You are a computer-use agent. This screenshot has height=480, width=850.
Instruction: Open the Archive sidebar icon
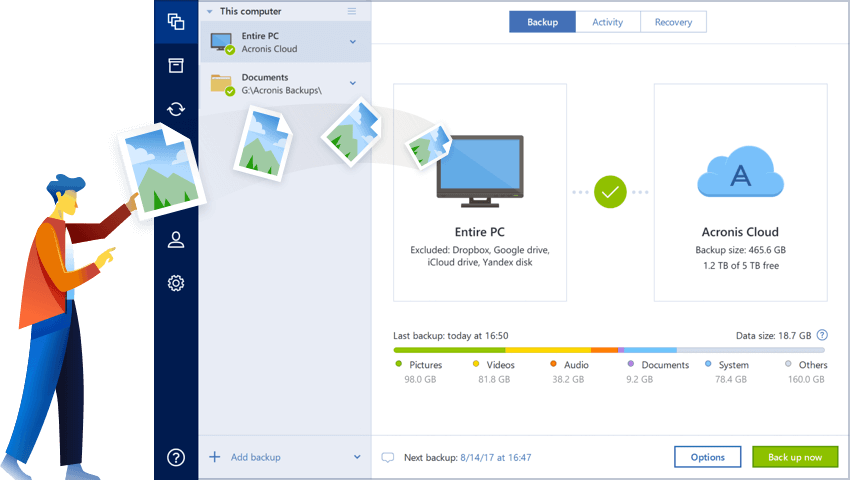[176, 65]
